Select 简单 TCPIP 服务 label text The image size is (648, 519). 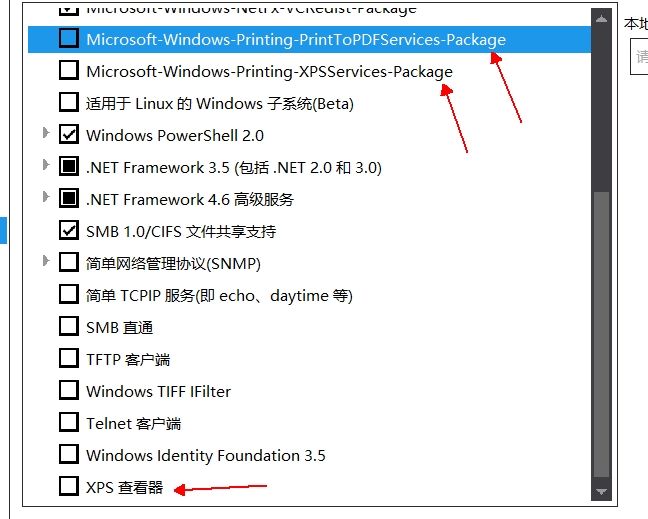[x=219, y=296]
